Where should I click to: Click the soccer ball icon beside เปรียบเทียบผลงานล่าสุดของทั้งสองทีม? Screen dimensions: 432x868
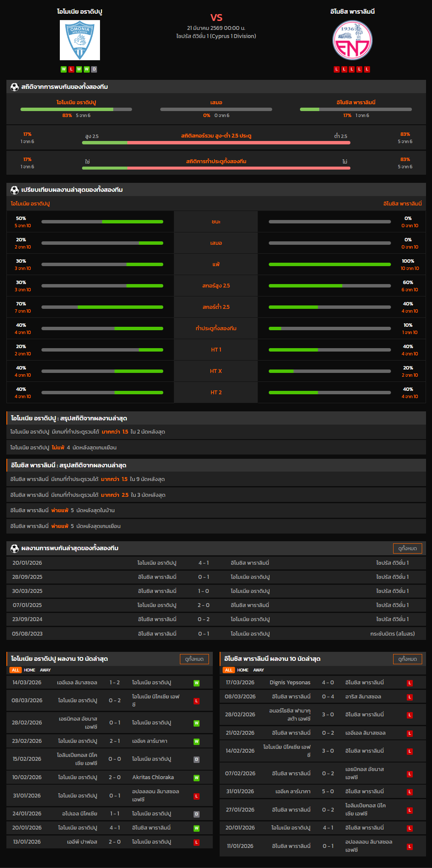[15, 190]
